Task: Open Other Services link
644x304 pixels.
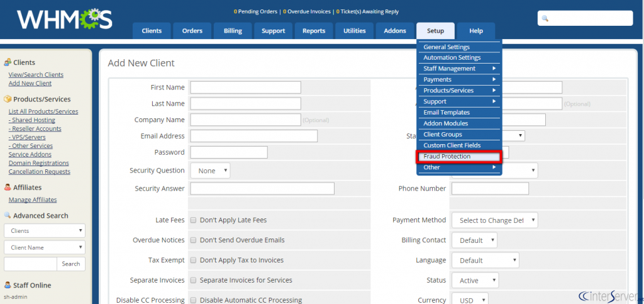Action: 30,146
